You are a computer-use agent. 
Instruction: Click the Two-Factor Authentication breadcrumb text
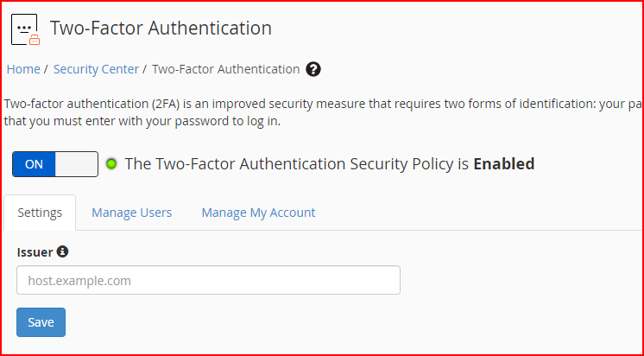point(226,69)
